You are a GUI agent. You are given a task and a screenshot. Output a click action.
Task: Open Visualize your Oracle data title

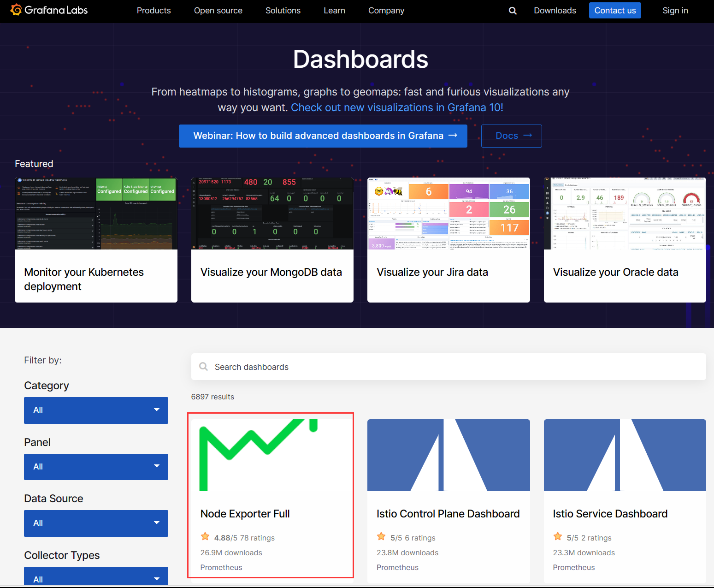pyautogui.click(x=616, y=272)
